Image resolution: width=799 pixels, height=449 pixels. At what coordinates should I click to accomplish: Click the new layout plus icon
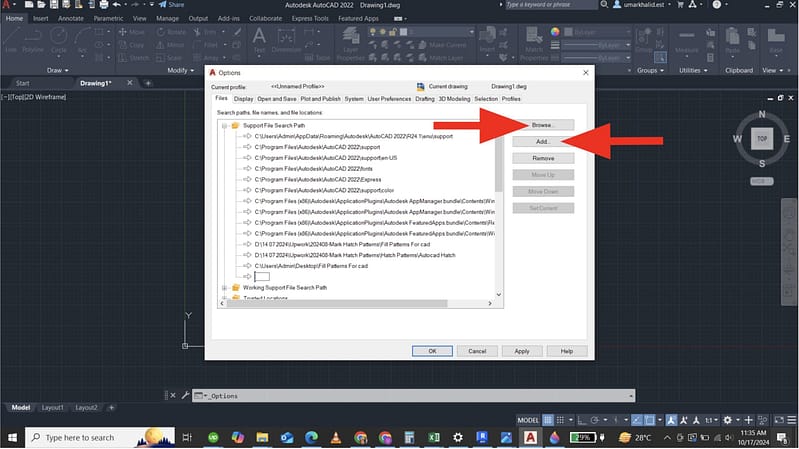tap(110, 408)
